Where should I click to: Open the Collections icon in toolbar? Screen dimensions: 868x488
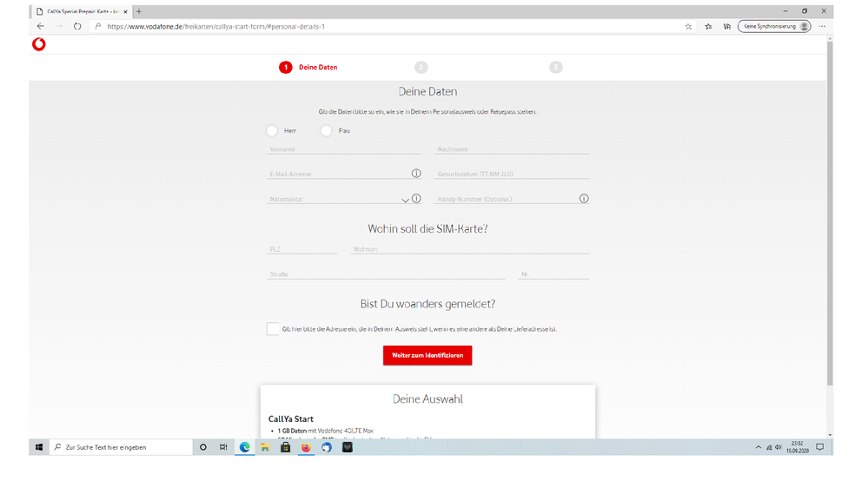click(x=727, y=27)
